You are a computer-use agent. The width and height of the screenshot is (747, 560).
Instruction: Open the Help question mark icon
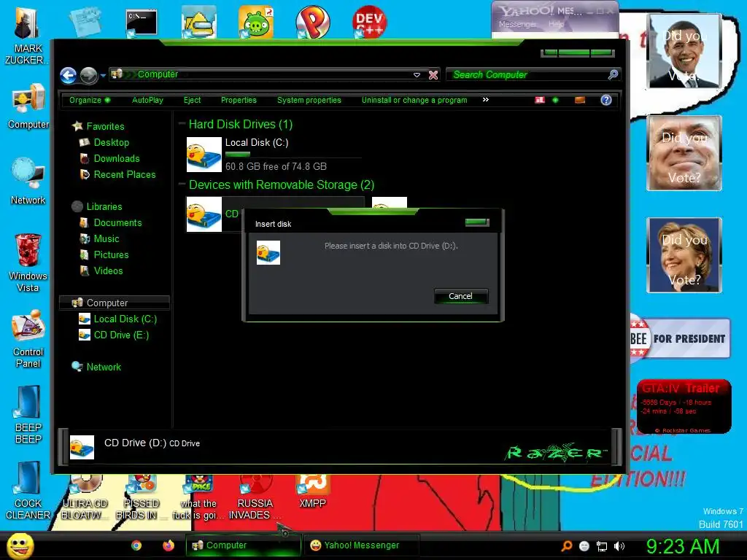click(x=606, y=100)
